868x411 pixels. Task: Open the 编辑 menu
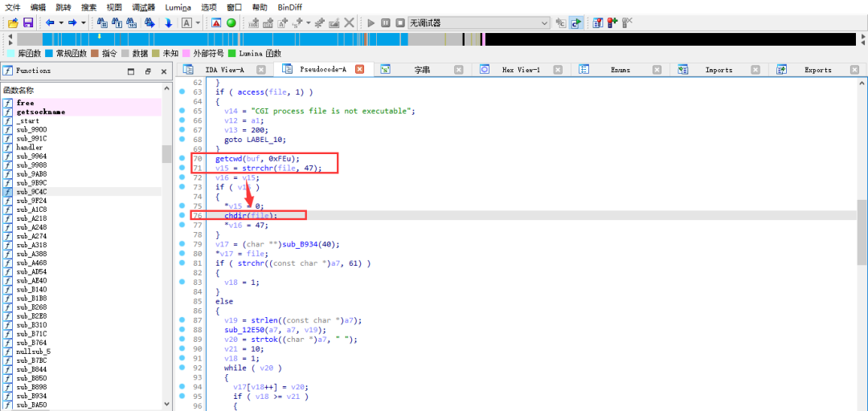click(x=39, y=7)
